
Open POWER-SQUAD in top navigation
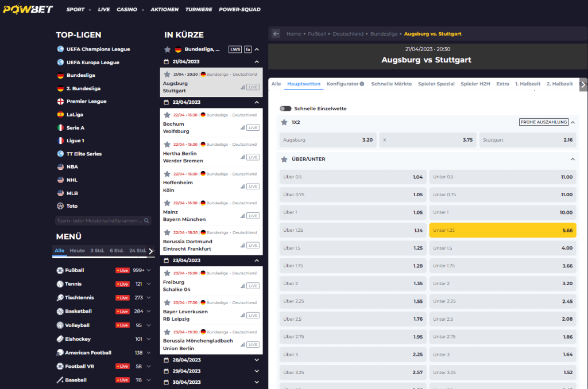point(239,9)
